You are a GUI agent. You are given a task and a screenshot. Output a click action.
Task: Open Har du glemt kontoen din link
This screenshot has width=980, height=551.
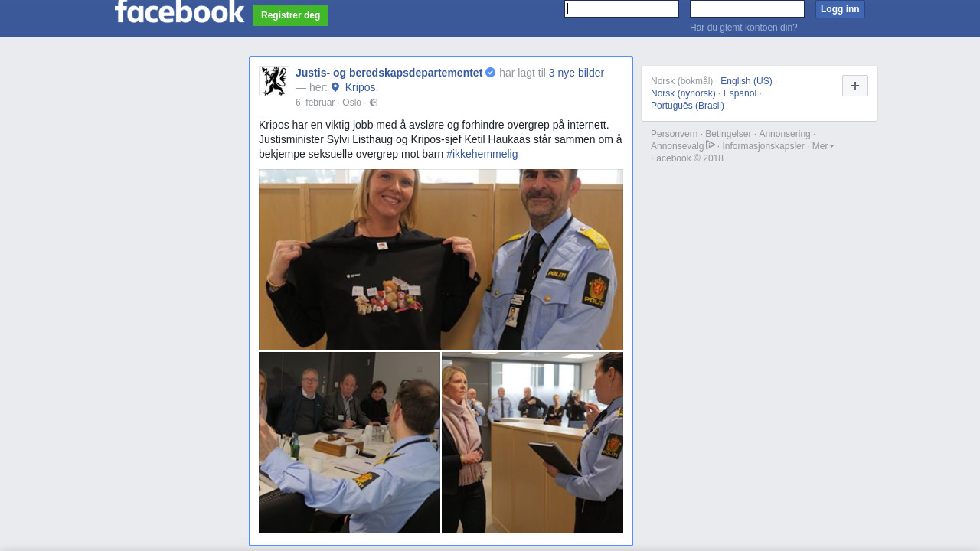pos(743,28)
